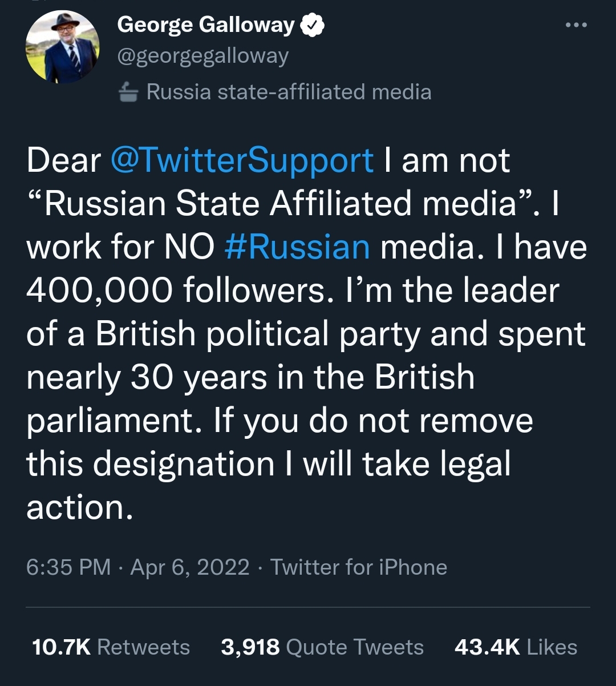616x686 pixels.
Task: Open the three-dot more options menu
Action: (x=575, y=25)
